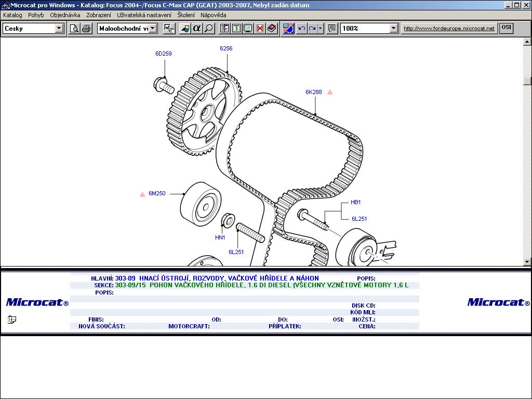Click the undo arrow icon
The image size is (532, 399).
[x=301, y=29]
